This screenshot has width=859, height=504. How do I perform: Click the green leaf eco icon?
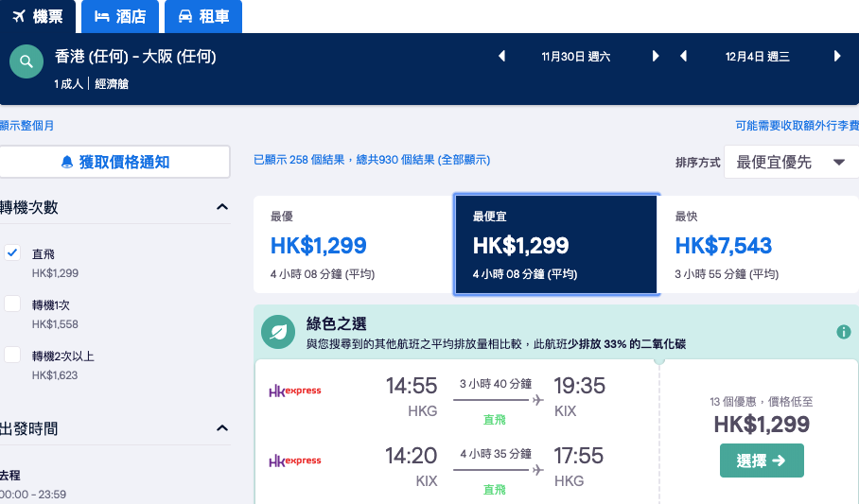pos(278,332)
